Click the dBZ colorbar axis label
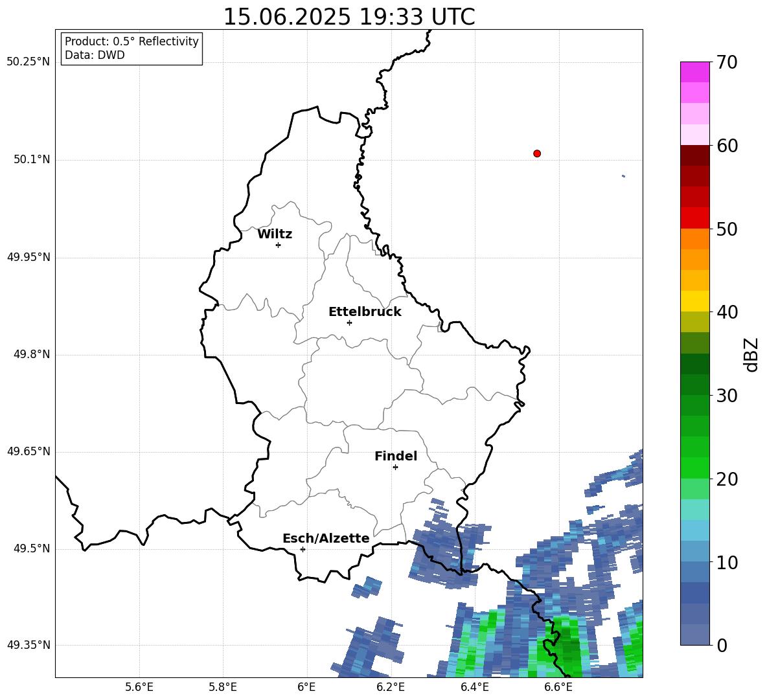767x700 pixels. coord(751,354)
